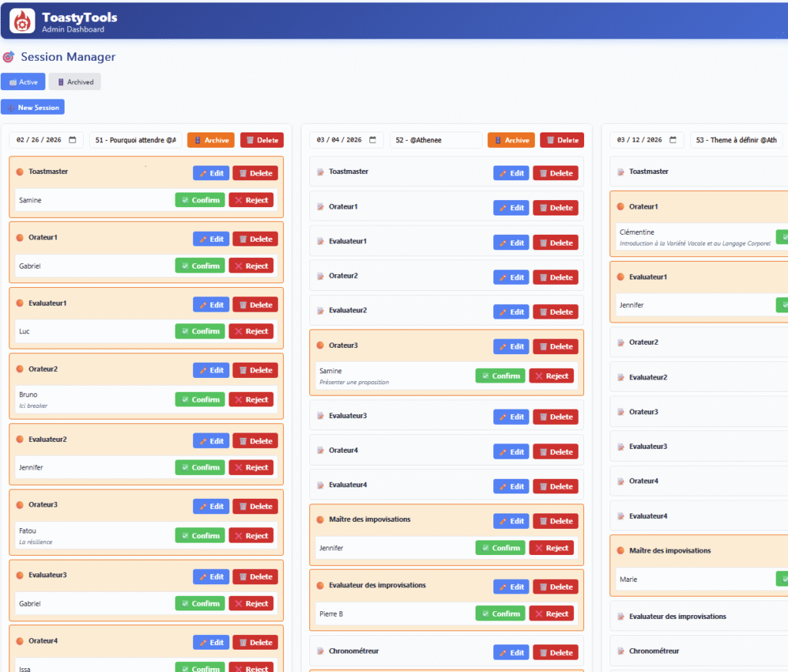
Task: Edit the Evaluateur3 role in session 52
Action: click(511, 416)
